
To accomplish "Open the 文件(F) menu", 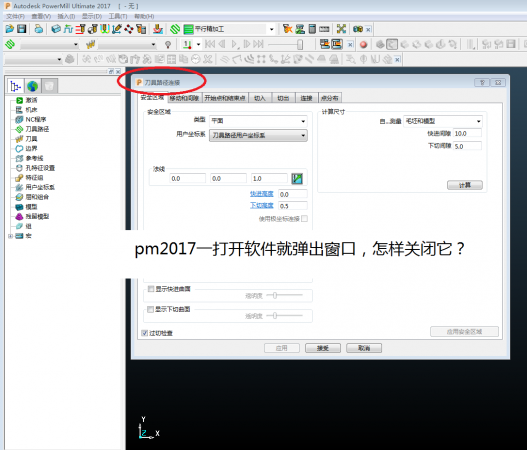I will coord(15,16).
